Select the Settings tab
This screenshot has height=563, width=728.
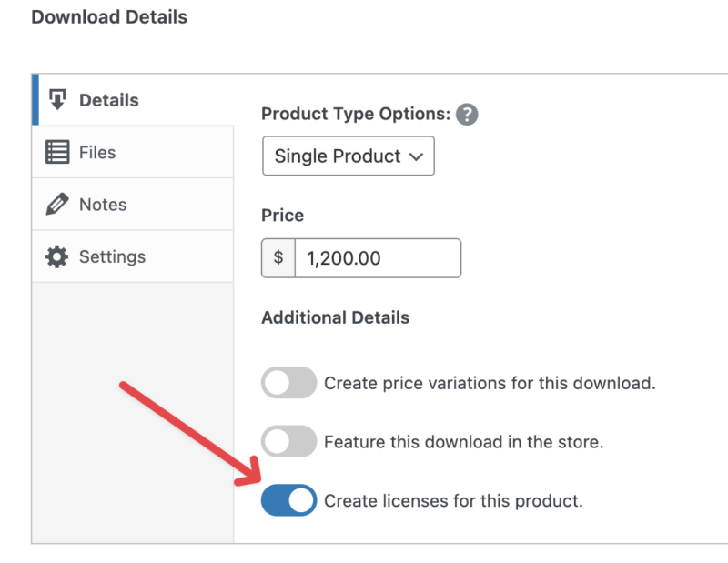click(112, 256)
